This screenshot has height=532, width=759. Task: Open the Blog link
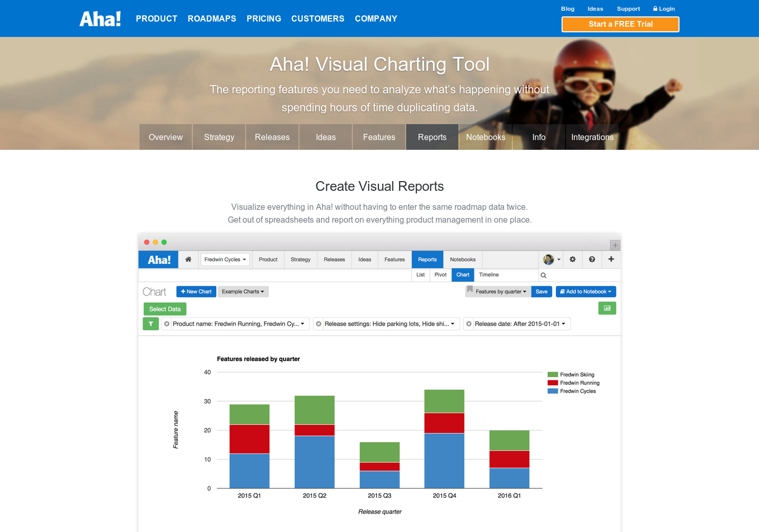[568, 9]
